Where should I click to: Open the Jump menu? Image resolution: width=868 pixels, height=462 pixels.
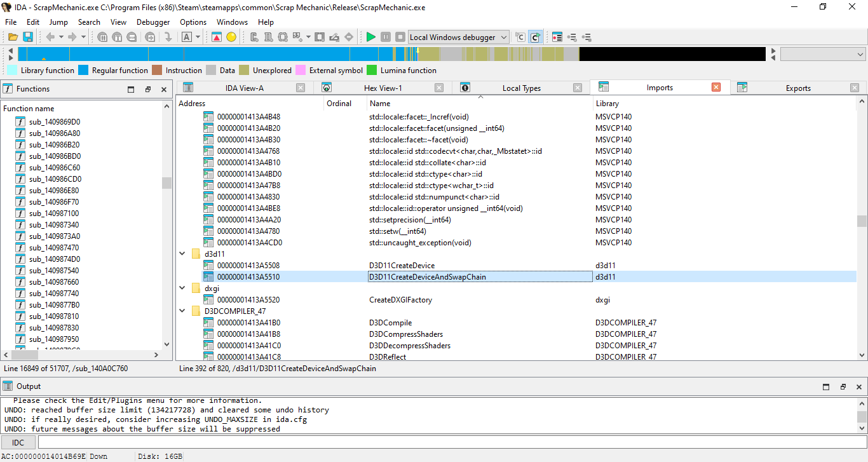[x=58, y=22]
